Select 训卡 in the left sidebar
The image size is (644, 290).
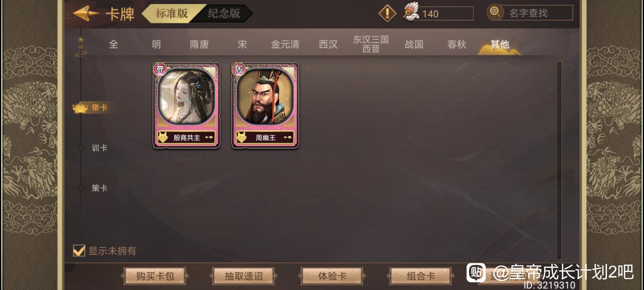point(99,148)
